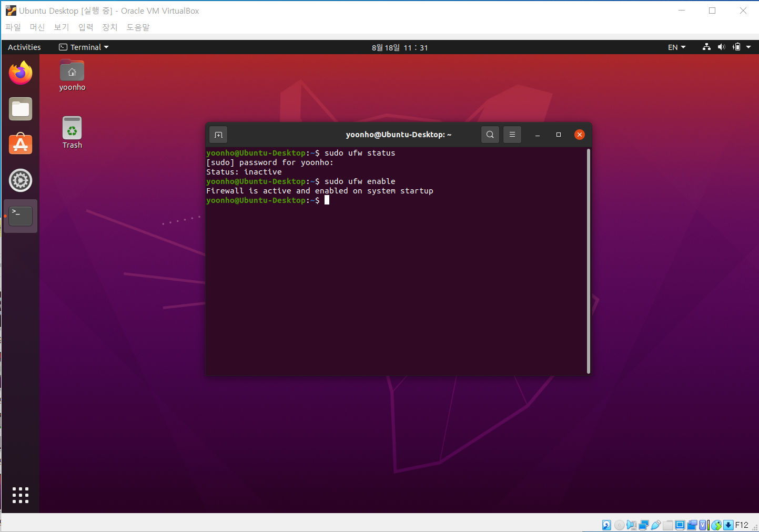Open the Terminal app menu dropdown in the top bar
The image size is (759, 532).
84,47
